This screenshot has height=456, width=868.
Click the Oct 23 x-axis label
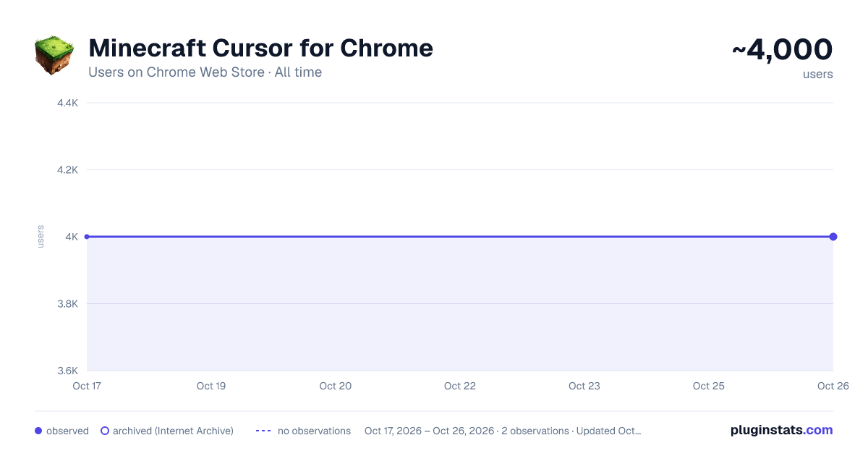[x=584, y=386]
